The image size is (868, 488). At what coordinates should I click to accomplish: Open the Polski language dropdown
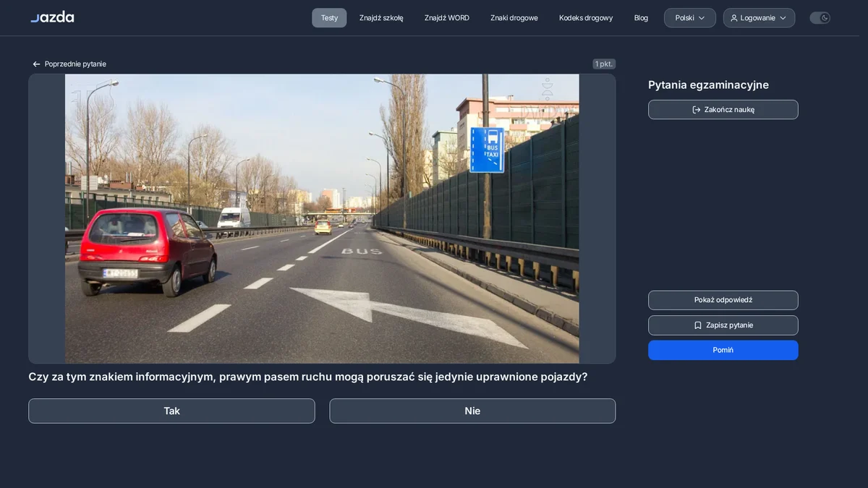click(690, 18)
